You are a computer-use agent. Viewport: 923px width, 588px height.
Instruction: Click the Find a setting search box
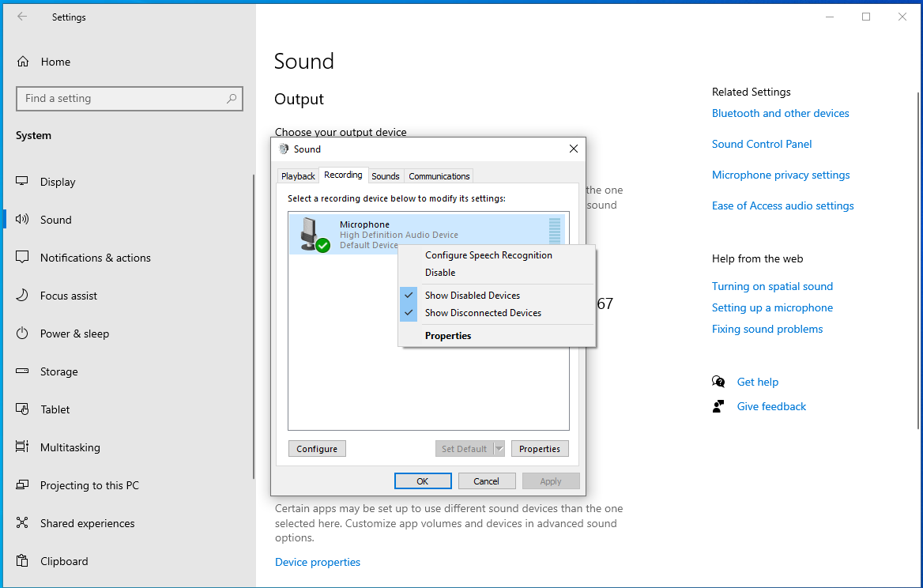(130, 98)
